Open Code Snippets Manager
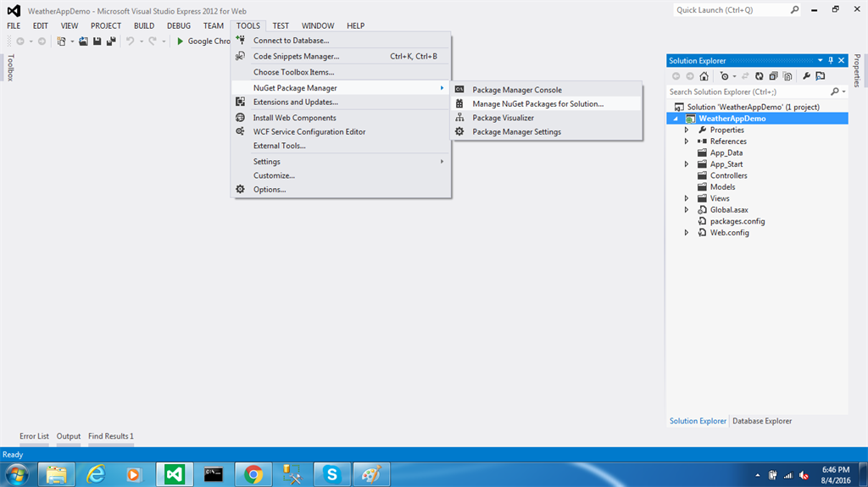 click(x=341, y=57)
